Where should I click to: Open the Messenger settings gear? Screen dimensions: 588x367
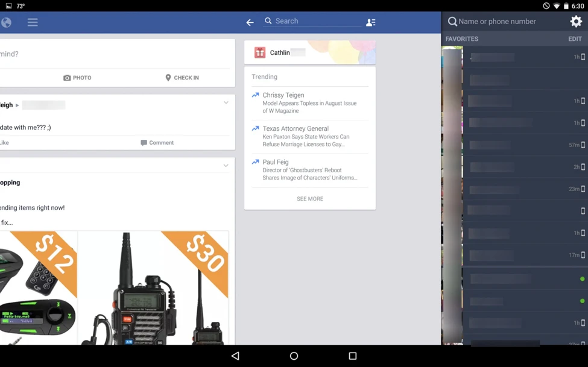pos(577,21)
